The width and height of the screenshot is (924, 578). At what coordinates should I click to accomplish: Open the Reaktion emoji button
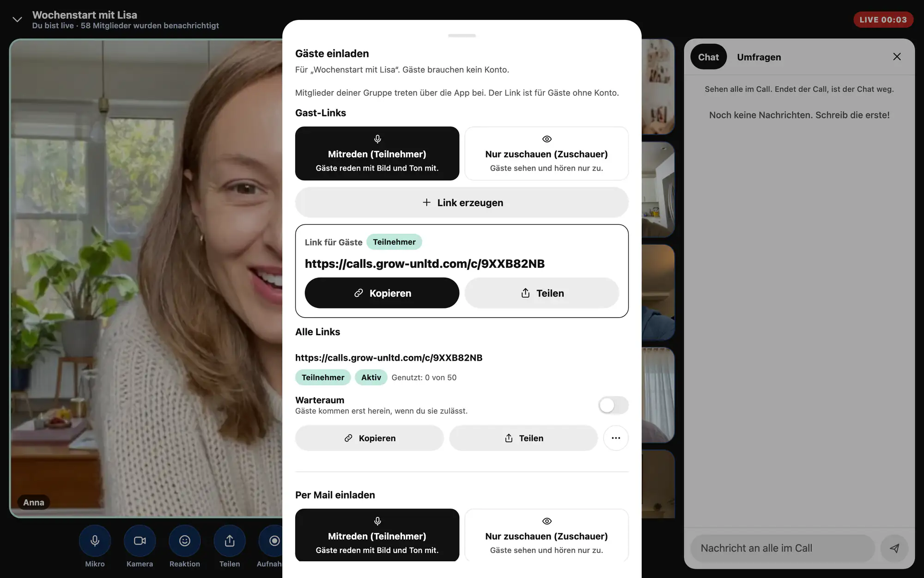[x=185, y=541]
